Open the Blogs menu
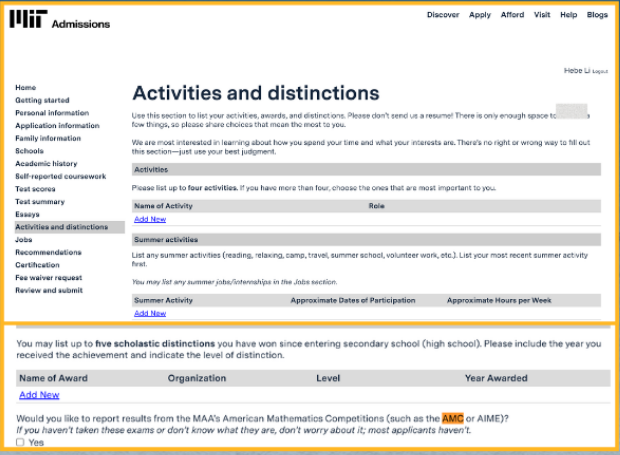The width and height of the screenshot is (620, 455). pyautogui.click(x=597, y=15)
